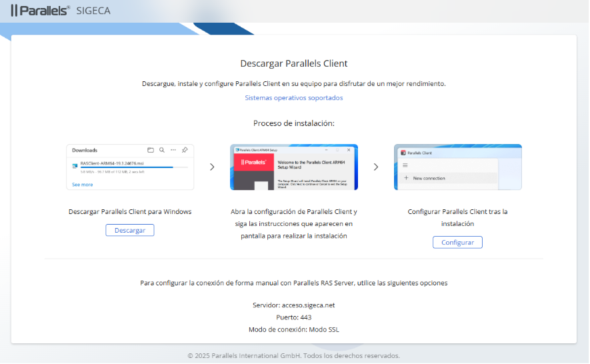Click the 'Configurar Parallels Client tras la instalación' caption
The height and width of the screenshot is (364, 590).
click(x=457, y=217)
